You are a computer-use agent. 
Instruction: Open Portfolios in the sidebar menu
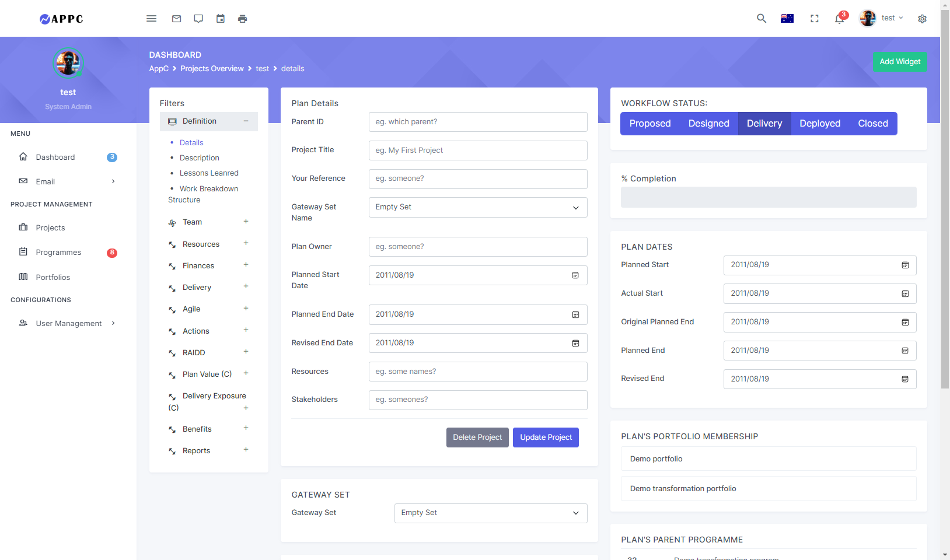(x=53, y=277)
